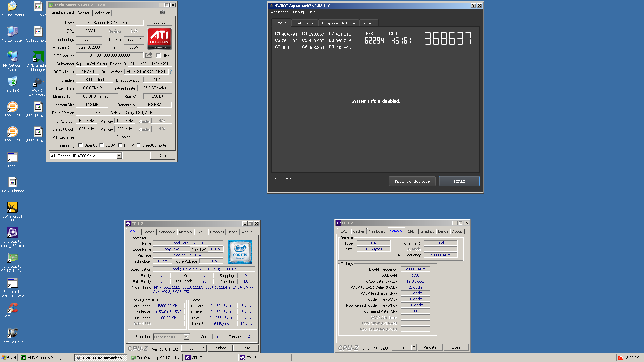This screenshot has height=362, width=644.
Task: Toggle the PhysX checkbox
Action: pos(120,145)
